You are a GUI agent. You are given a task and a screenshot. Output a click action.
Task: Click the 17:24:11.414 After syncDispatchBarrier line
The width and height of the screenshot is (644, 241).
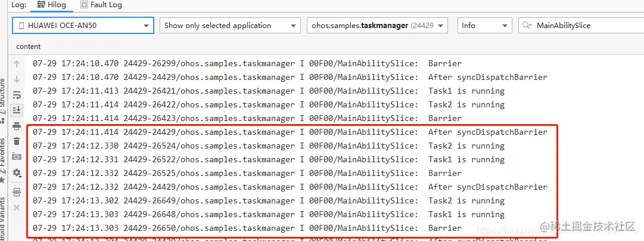coord(290,132)
